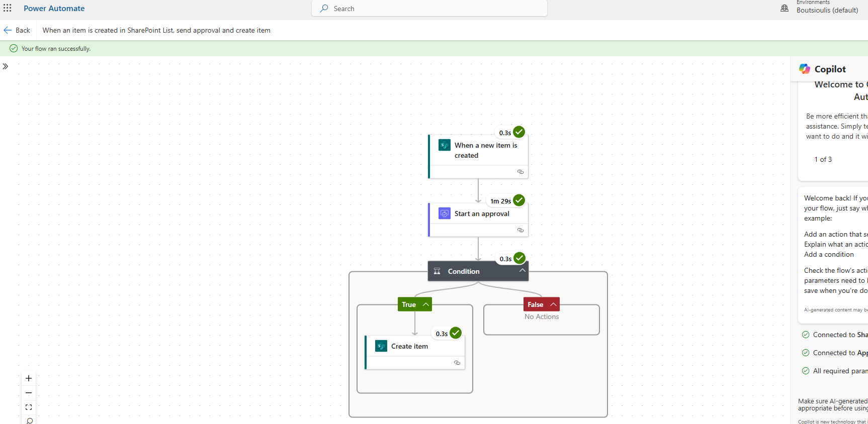Click the Condition icon on header
868x424 pixels.
tap(437, 271)
